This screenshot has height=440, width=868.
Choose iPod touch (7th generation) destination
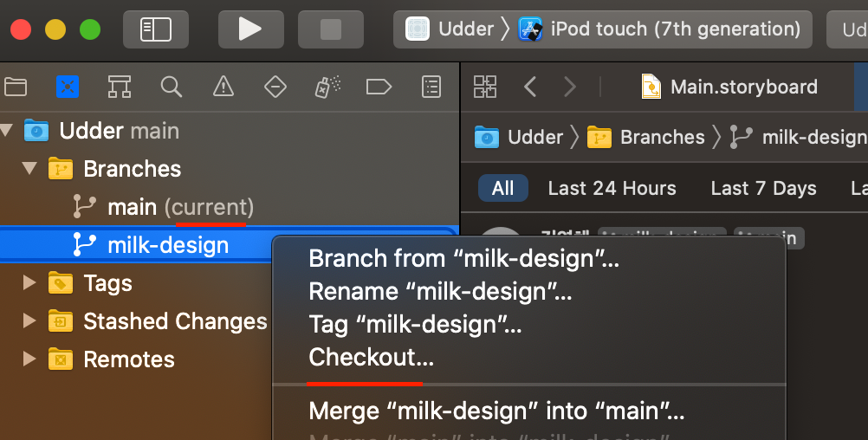coord(659,29)
